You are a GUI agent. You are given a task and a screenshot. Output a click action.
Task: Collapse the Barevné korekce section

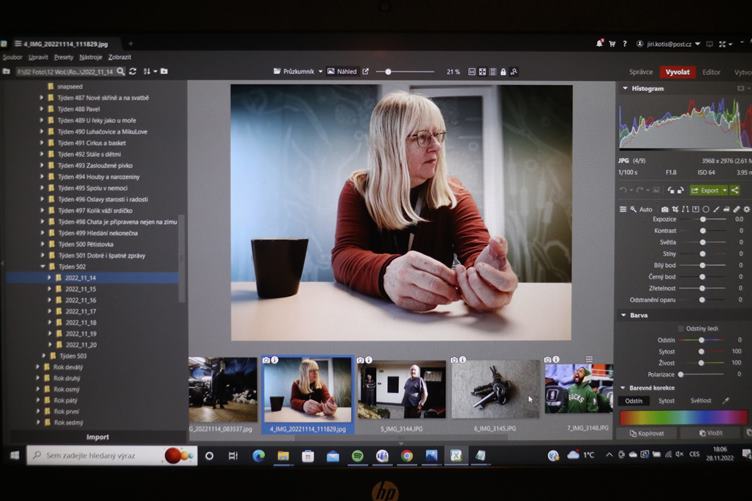[x=623, y=388]
